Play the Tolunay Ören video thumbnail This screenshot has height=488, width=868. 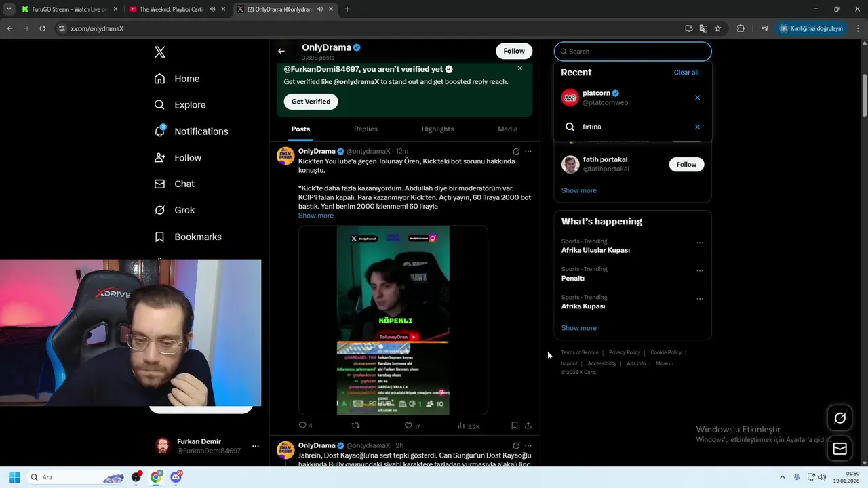[x=393, y=320]
